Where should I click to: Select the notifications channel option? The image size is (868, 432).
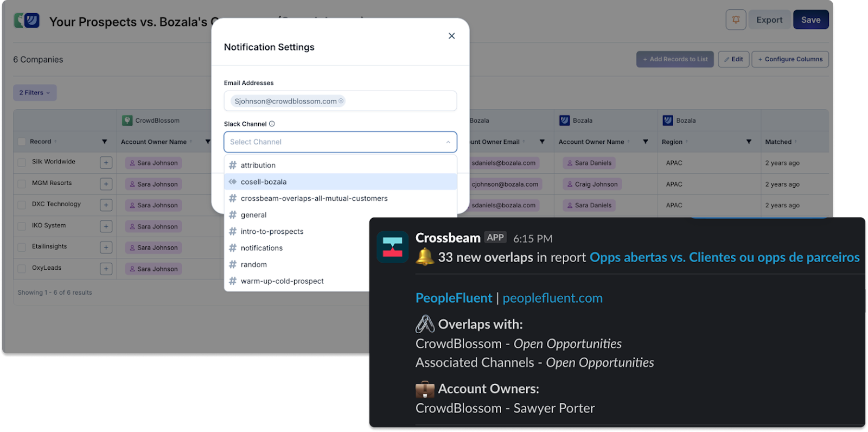[297, 248]
